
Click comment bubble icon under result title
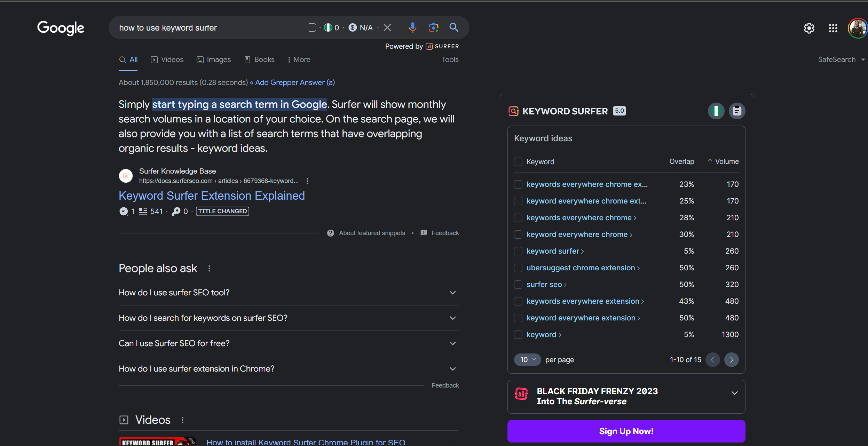124,211
